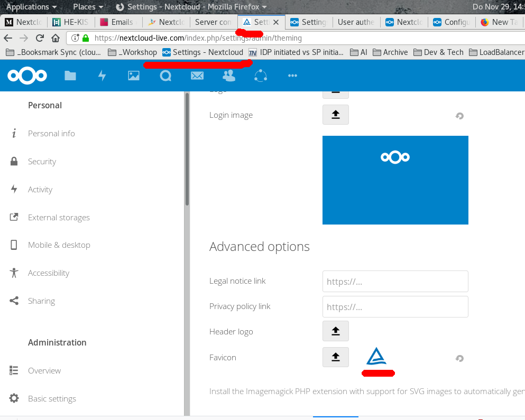525x420 pixels.
Task: Reload the page in Firefox
Action: point(40,38)
